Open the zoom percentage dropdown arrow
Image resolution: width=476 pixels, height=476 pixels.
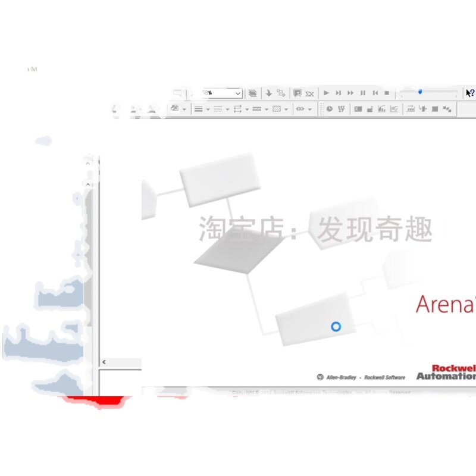[x=237, y=93]
